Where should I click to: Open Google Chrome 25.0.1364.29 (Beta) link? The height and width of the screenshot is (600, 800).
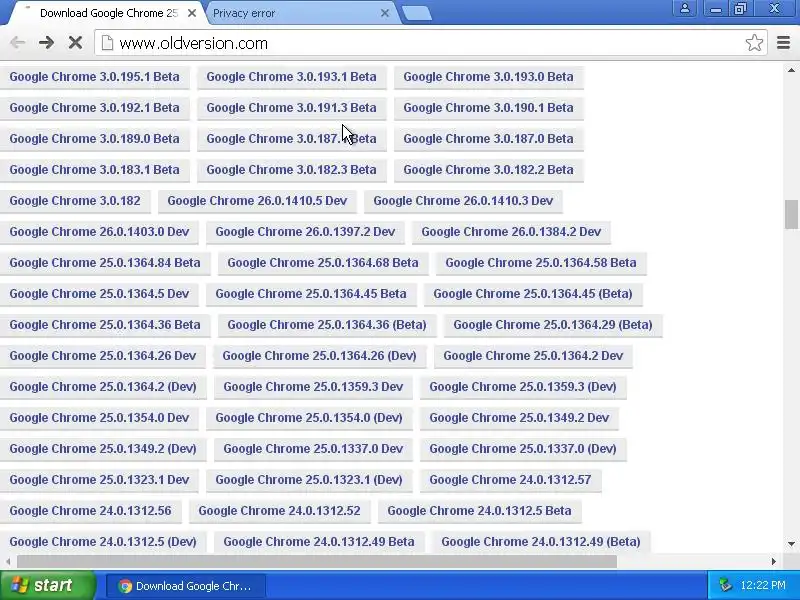553,325
